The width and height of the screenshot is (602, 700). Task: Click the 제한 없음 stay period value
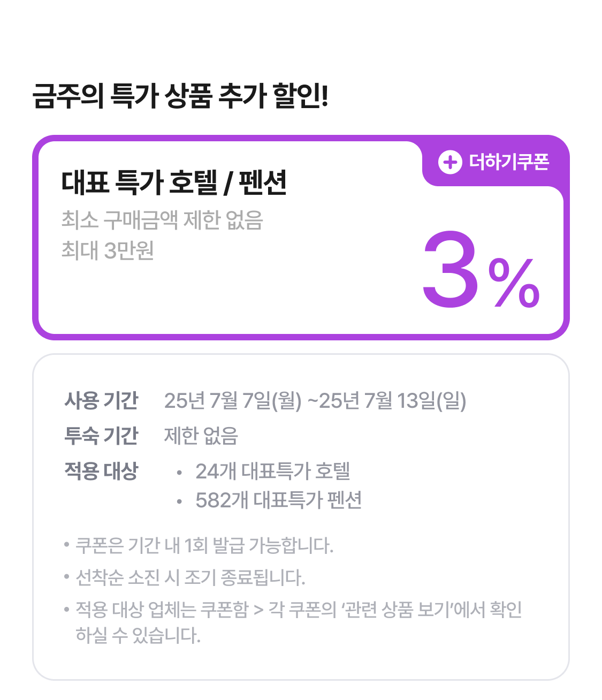click(x=201, y=436)
